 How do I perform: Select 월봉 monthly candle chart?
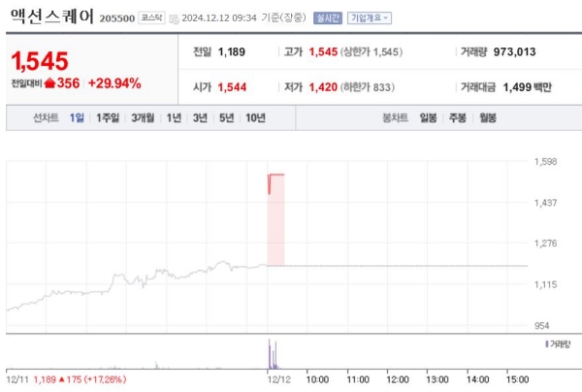(487, 118)
